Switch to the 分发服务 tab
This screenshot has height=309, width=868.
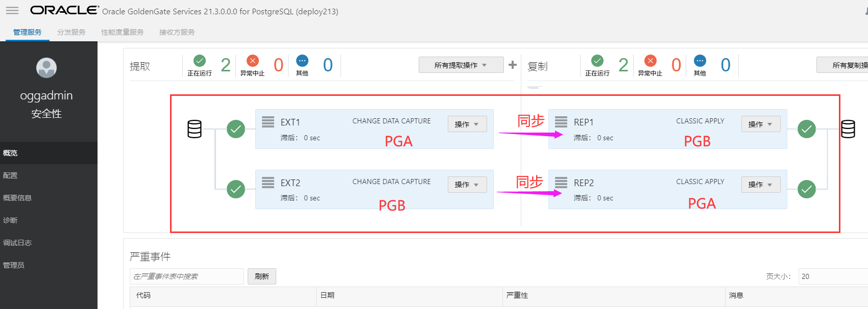[x=71, y=32]
